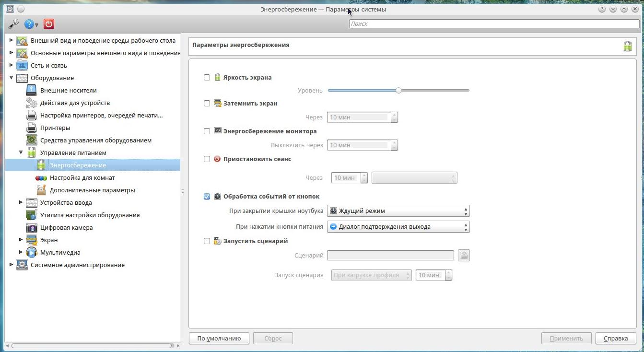Click the red power quit icon
Image resolution: width=644 pixels, height=352 pixels.
click(x=49, y=24)
